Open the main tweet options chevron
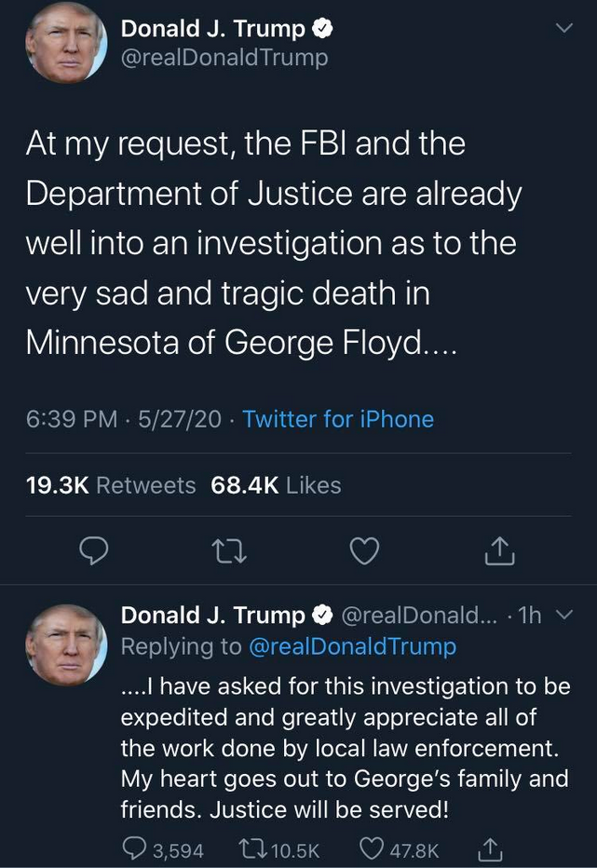The width and height of the screenshot is (597, 868). (x=563, y=28)
